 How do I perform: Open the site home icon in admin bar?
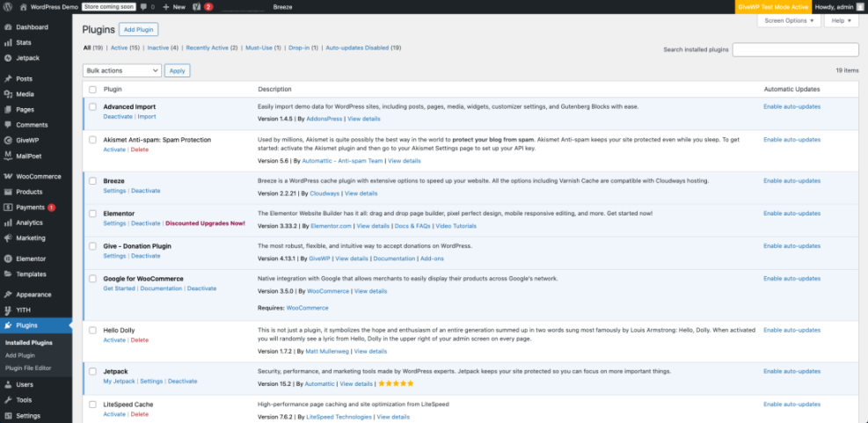click(23, 7)
